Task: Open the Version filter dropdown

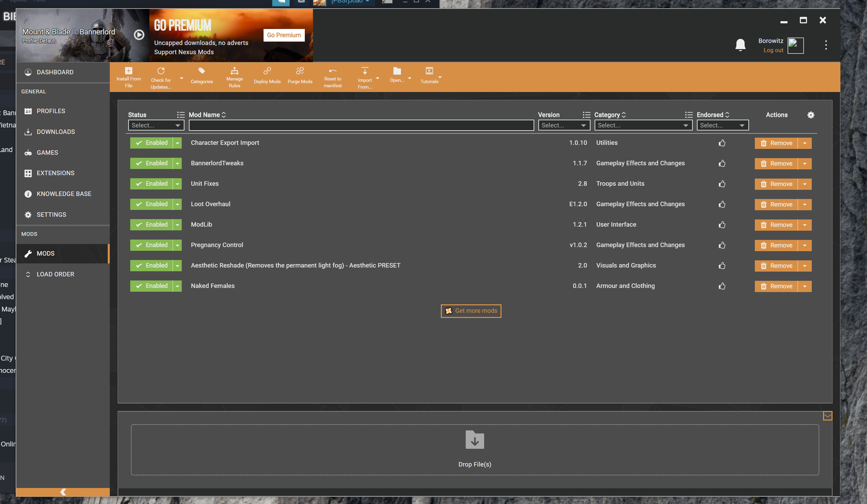Action: coord(564,125)
